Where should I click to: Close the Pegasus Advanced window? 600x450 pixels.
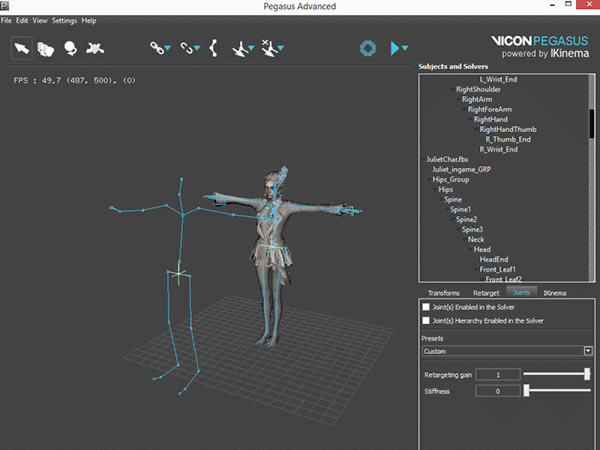point(589,5)
